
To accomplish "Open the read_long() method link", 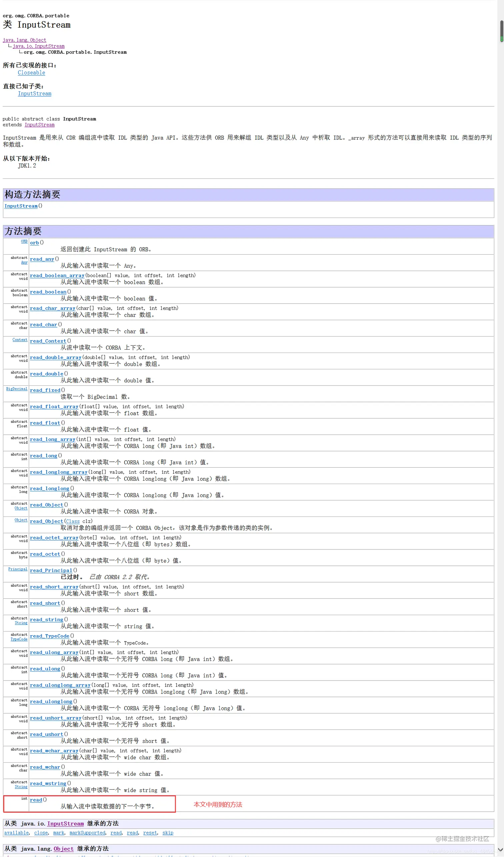I will tap(44, 456).
